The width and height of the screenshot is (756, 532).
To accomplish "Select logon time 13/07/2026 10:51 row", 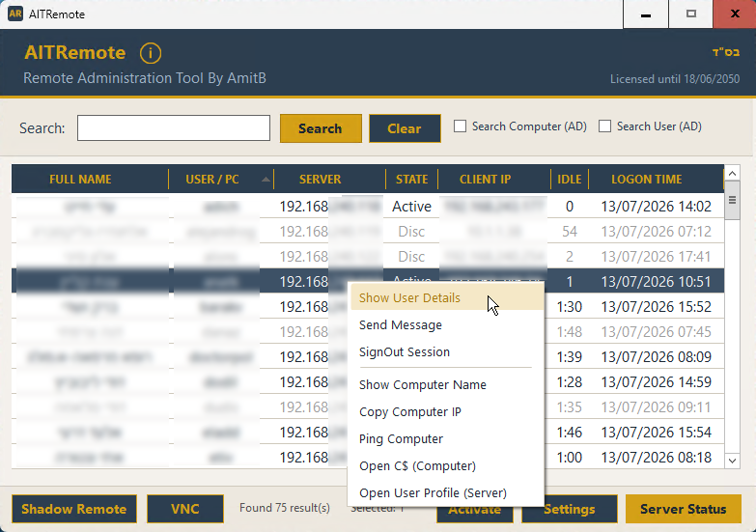I will click(x=657, y=282).
